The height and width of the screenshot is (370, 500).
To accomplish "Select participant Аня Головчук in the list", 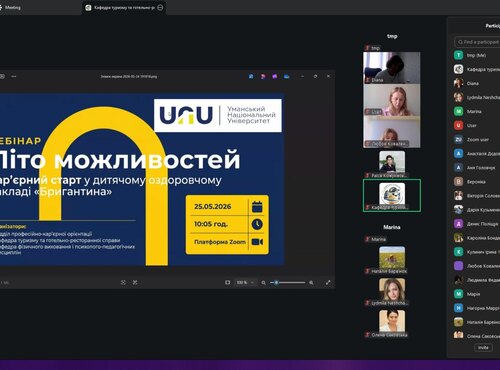I will click(x=477, y=168).
